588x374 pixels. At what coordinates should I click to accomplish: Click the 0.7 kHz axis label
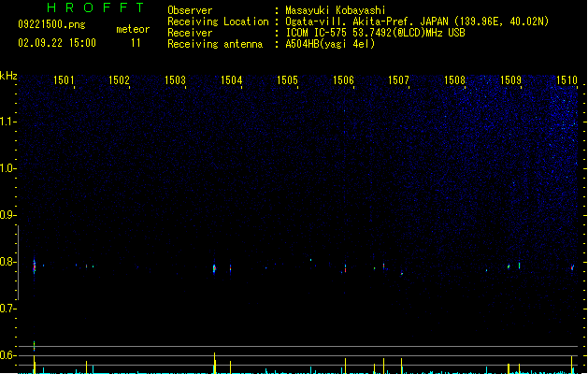(7, 309)
